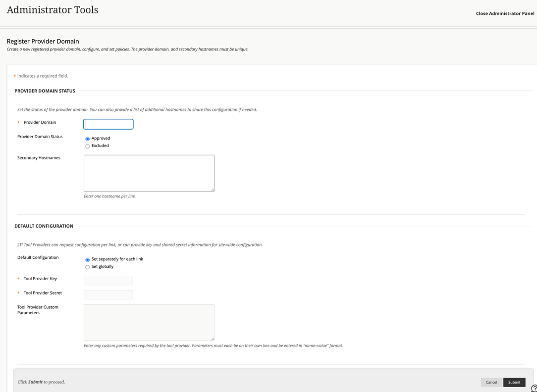Click the Tool Provider Secret label
Image resolution: width=537 pixels, height=392 pixels.
click(43, 293)
